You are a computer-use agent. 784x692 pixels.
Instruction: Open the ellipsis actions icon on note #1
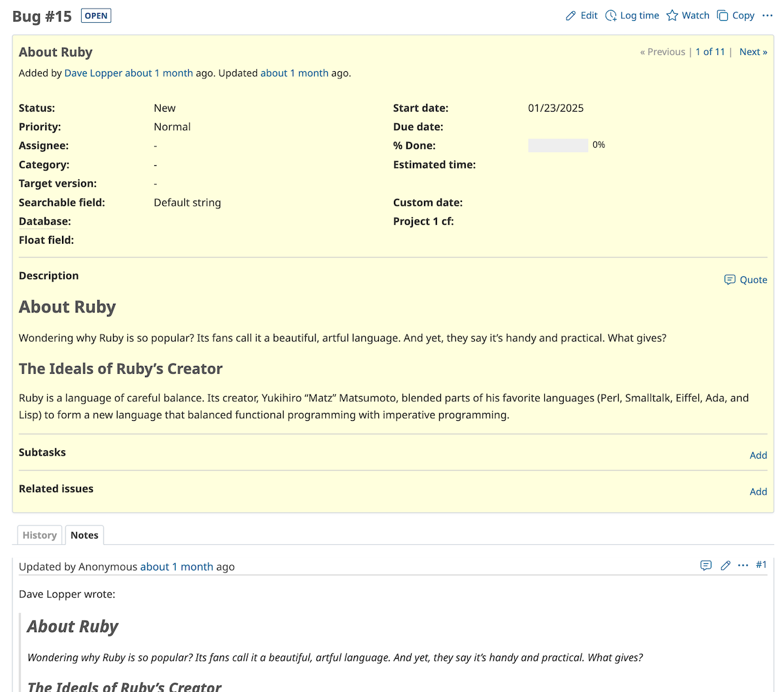(x=743, y=566)
